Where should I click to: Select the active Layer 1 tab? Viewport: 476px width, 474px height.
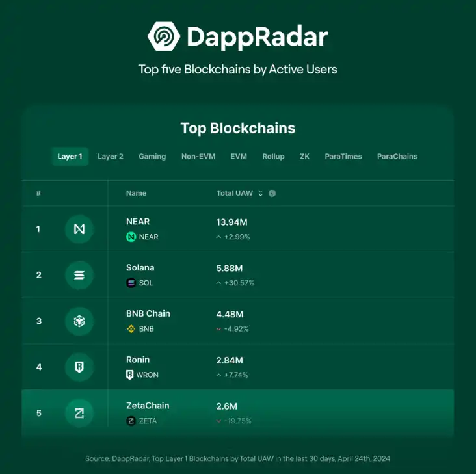click(70, 157)
